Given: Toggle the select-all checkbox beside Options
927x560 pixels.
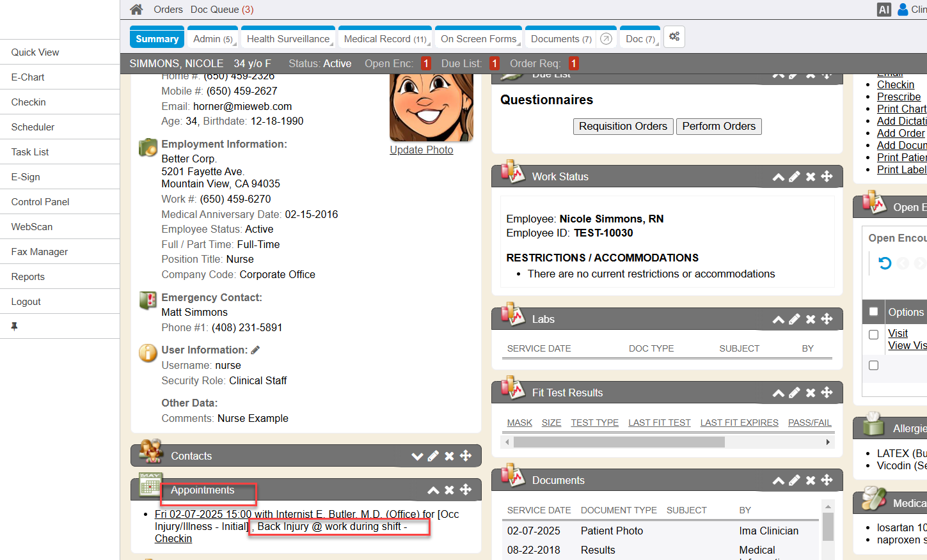Looking at the screenshot, I should [873, 312].
